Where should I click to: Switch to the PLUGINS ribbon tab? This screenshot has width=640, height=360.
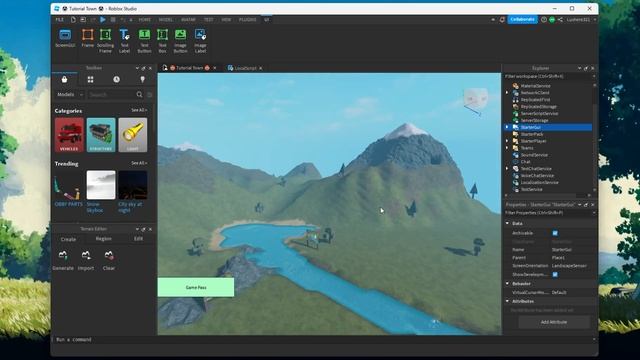click(x=248, y=20)
